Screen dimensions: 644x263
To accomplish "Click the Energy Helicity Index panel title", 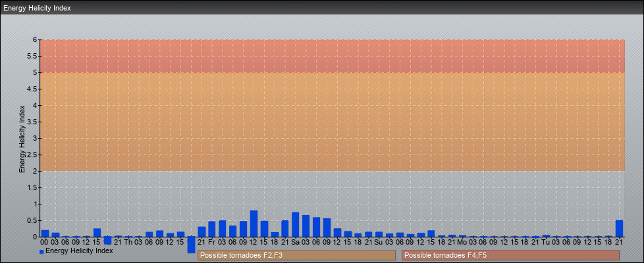I will 38,8.
